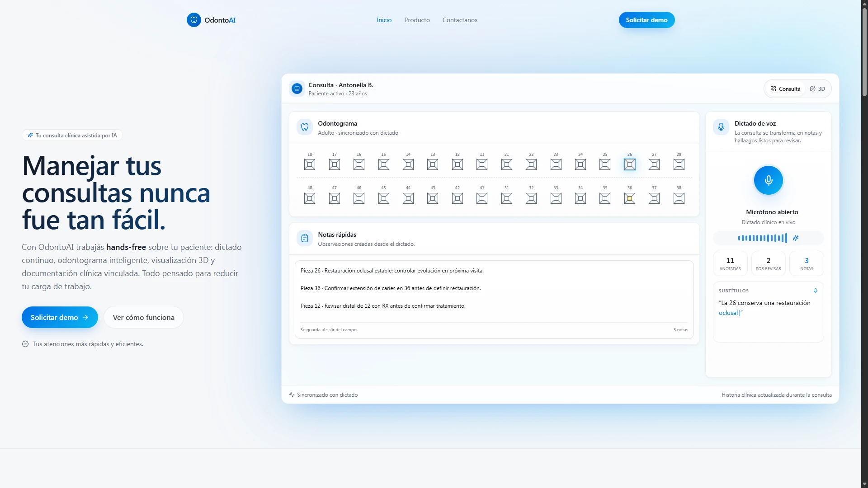Click the Dictado de voz microphone icon

721,127
